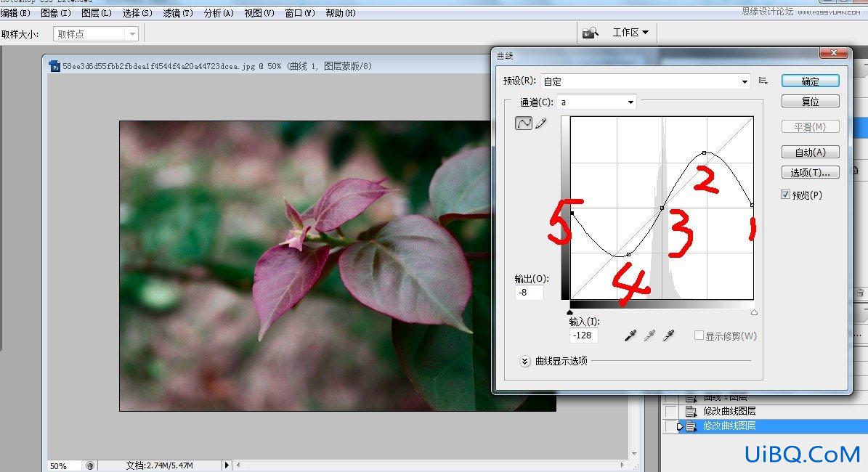Viewport: 868px width, 472px height.
Task: Open Adobe Bridge from the options bar
Action: pyautogui.click(x=590, y=33)
